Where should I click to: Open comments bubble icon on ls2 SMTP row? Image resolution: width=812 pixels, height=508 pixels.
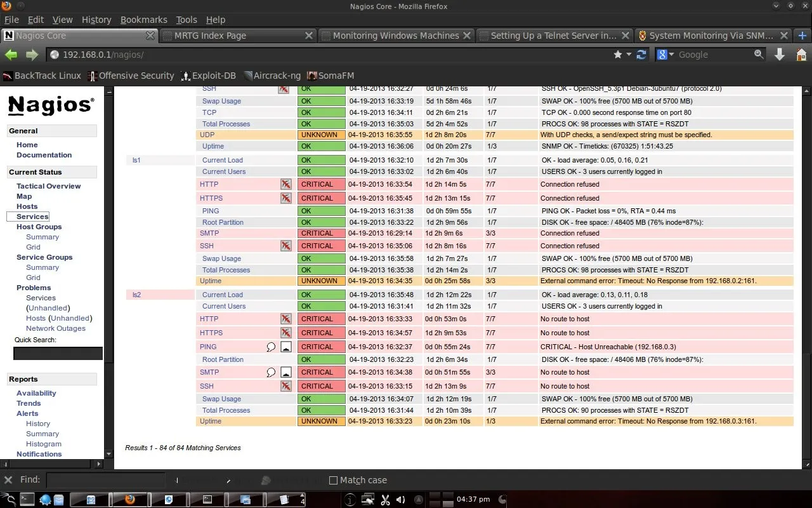(271, 372)
